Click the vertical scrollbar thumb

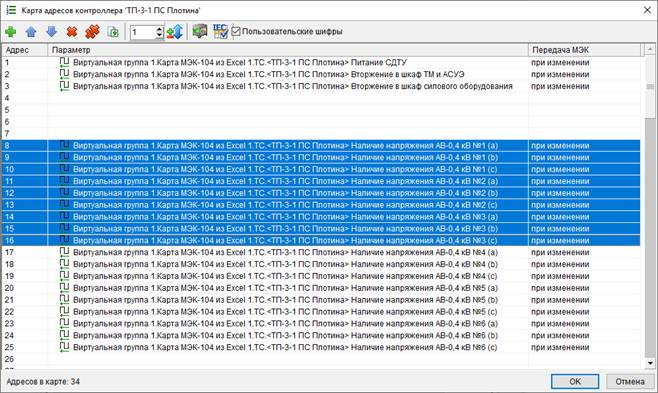tap(650, 87)
